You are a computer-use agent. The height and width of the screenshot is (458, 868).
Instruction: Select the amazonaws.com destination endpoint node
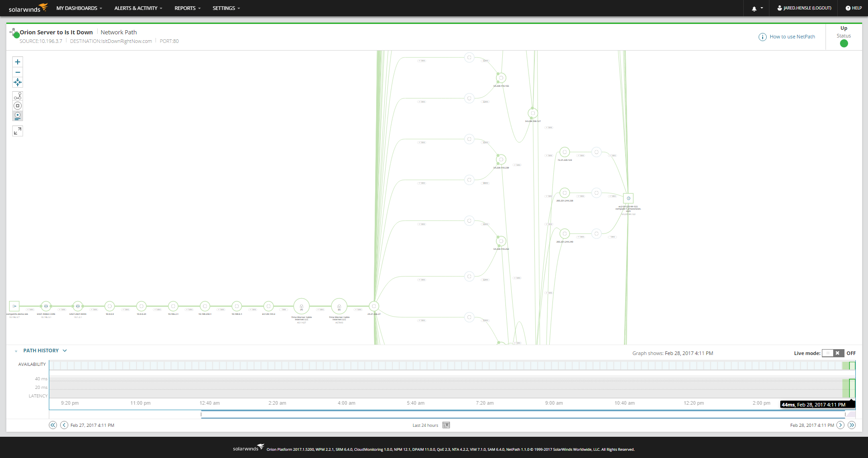628,198
